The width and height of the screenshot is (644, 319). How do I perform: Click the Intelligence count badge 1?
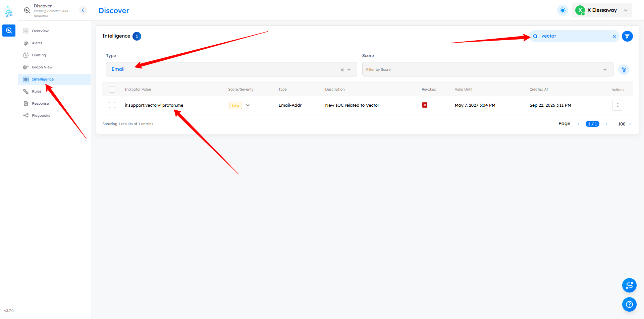(137, 36)
